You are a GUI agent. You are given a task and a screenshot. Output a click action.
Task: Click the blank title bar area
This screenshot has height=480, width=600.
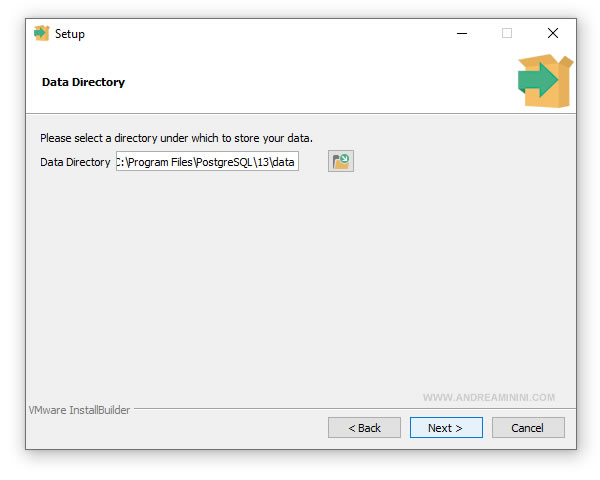[268, 33]
